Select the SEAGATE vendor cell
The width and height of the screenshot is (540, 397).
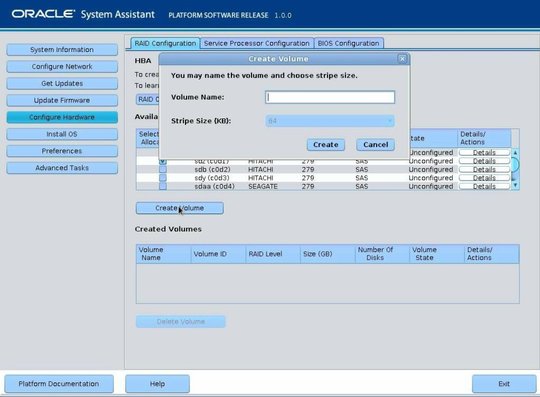(263, 186)
